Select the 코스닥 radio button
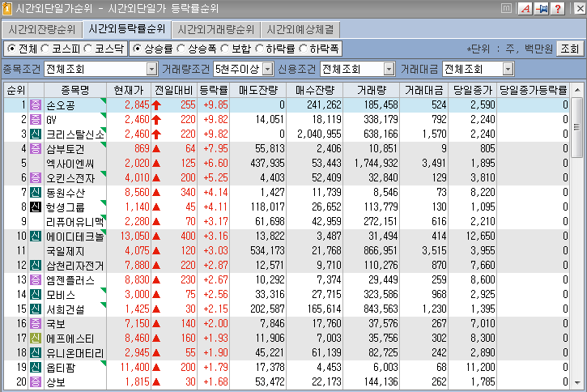 [x=88, y=49]
